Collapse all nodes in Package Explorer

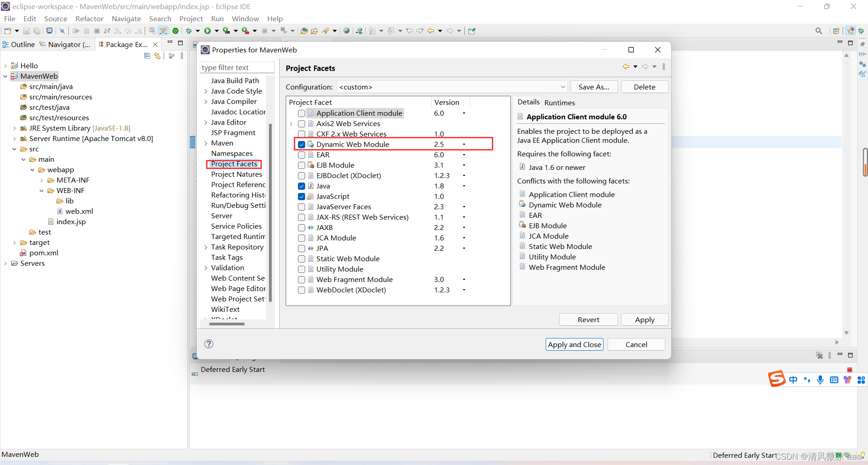pyautogui.click(x=147, y=56)
